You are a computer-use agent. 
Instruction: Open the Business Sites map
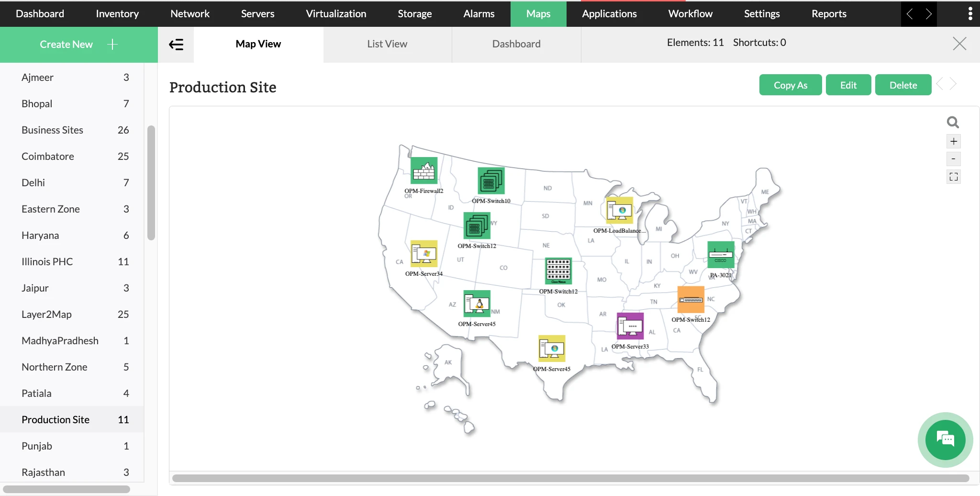click(x=72, y=130)
